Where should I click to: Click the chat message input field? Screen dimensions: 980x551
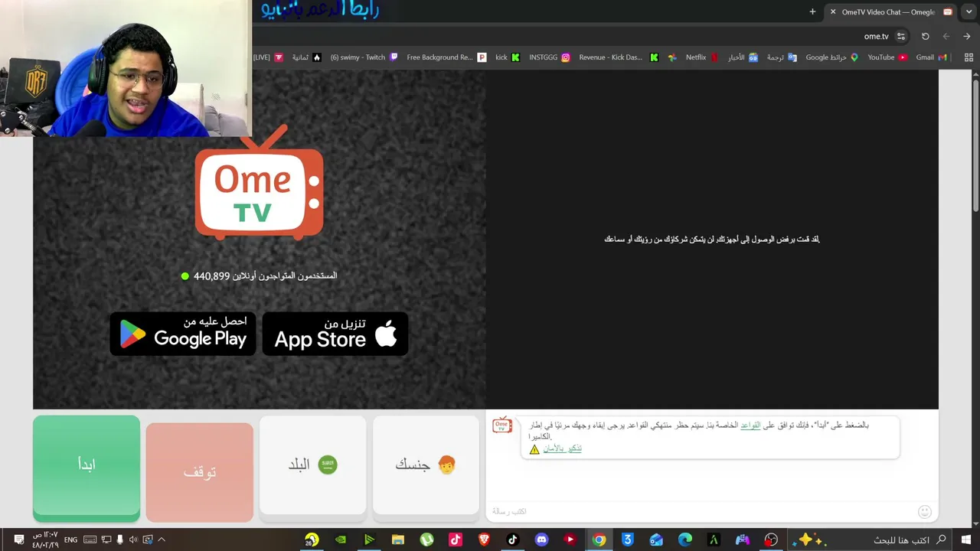click(701, 511)
